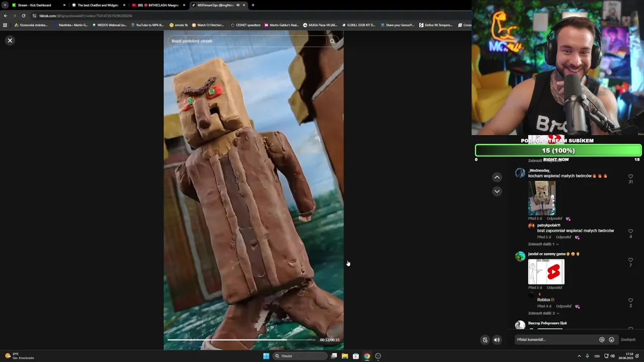This screenshot has width=644, height=362.
Task: Open Task View from the taskbar
Action: point(334,356)
